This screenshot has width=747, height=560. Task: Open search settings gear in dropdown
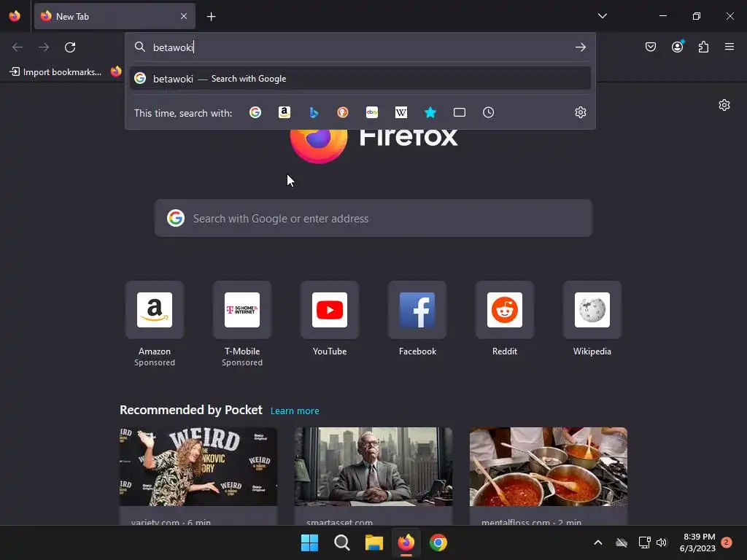580,112
